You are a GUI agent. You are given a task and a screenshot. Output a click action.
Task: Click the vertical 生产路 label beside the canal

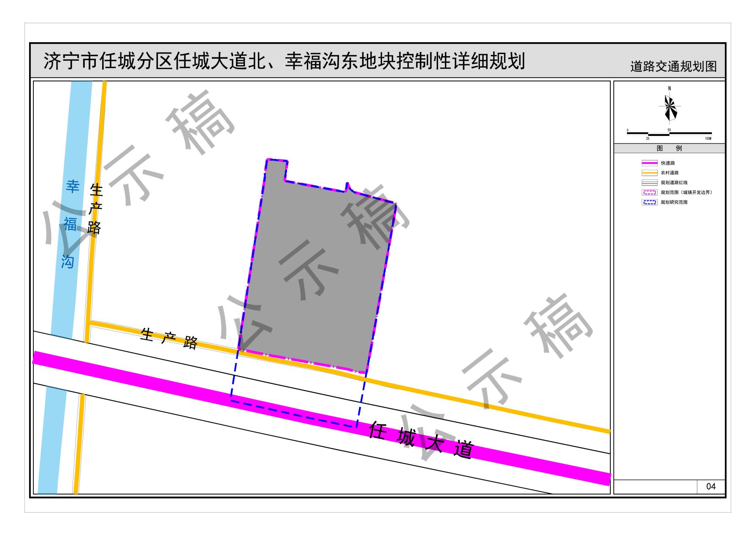(95, 209)
